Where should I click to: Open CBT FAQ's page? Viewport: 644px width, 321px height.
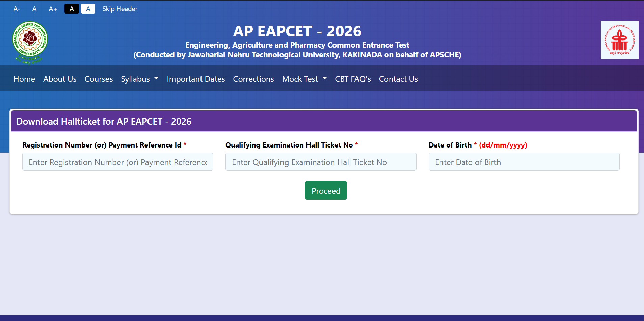[353, 79]
